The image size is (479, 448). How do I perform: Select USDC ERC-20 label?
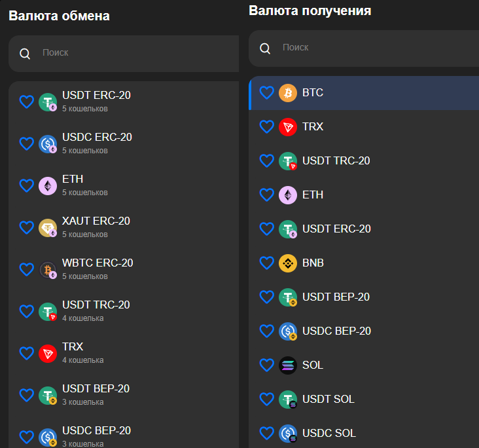97,137
